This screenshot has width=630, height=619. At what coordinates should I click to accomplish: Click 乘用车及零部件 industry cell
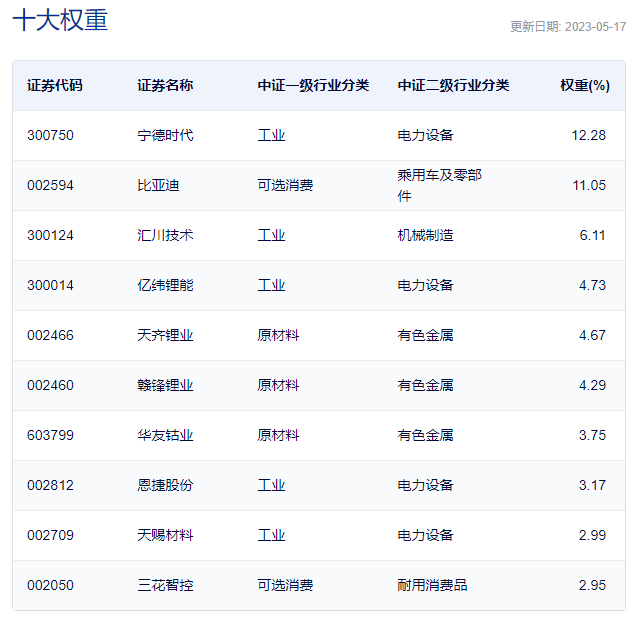tap(440, 186)
